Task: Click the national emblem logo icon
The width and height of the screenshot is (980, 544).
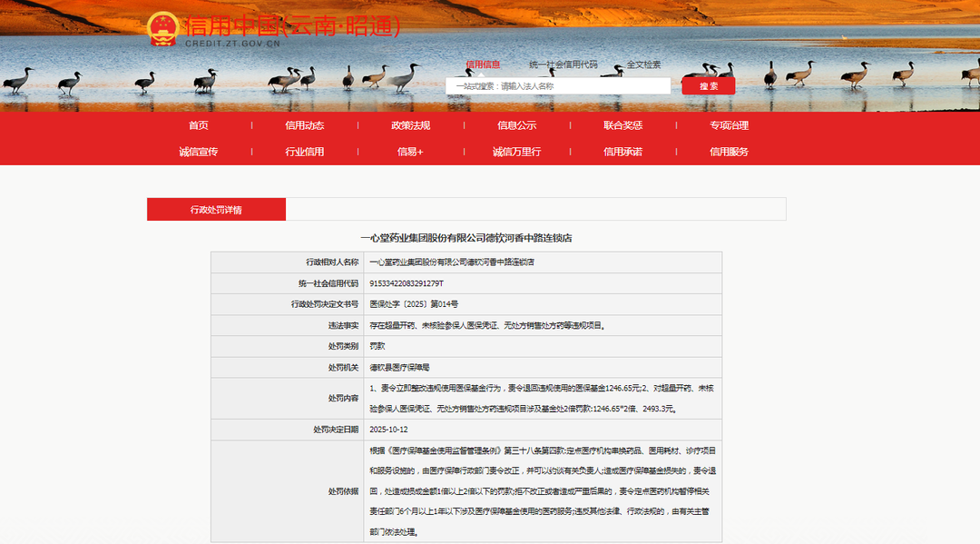Action: (x=163, y=29)
